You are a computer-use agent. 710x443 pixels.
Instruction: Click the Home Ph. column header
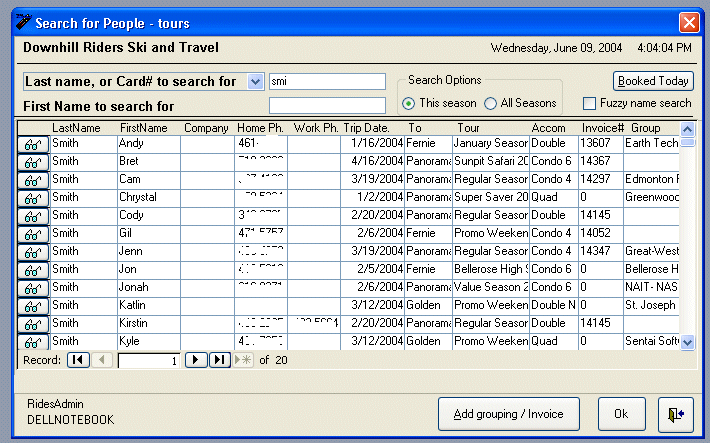pos(260,128)
